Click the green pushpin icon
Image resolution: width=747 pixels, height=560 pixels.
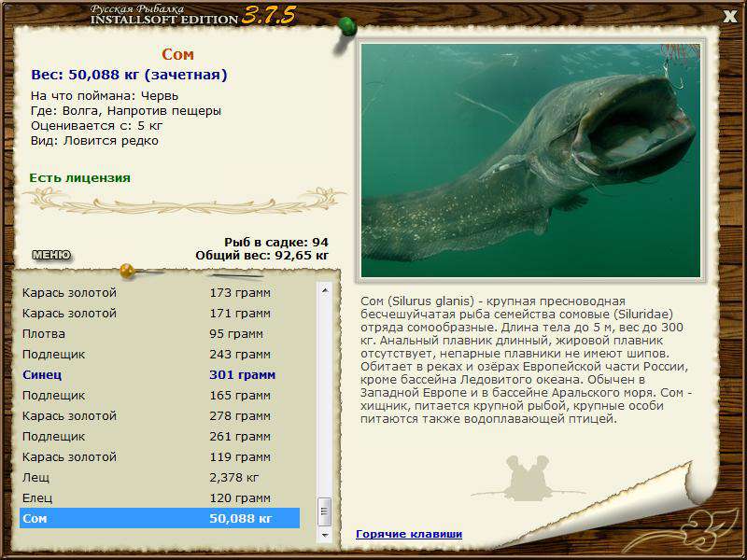346,28
